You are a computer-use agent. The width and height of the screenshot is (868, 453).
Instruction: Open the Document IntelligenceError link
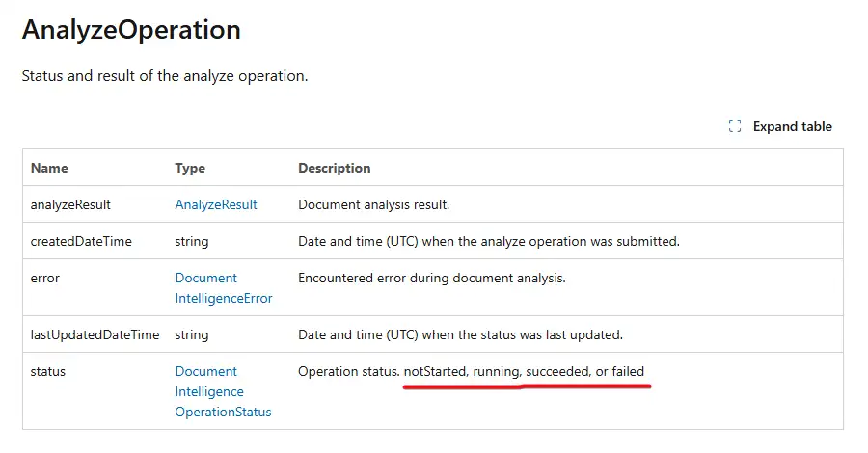(x=224, y=287)
